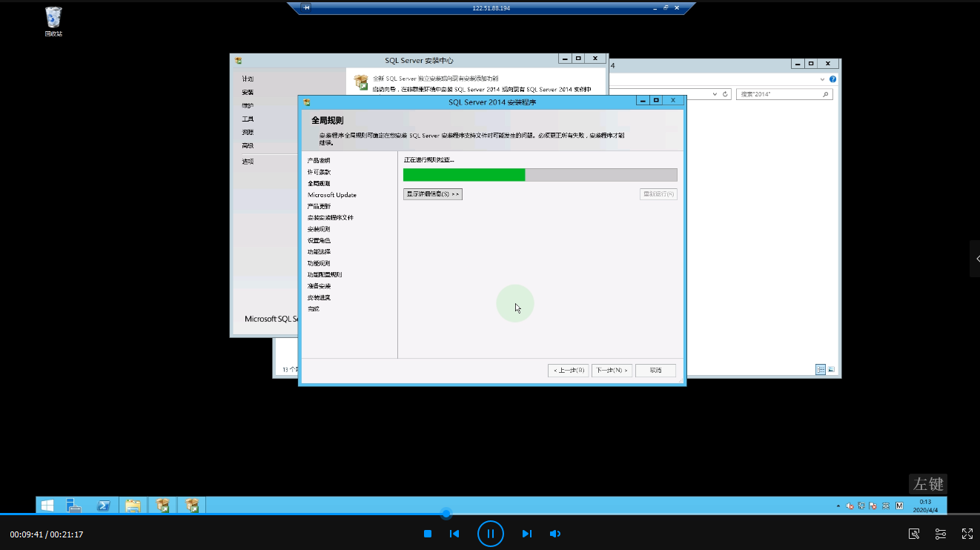This screenshot has height=550, width=980.
Task: Select 工具 in the Installation Center sidebar
Action: (x=248, y=119)
